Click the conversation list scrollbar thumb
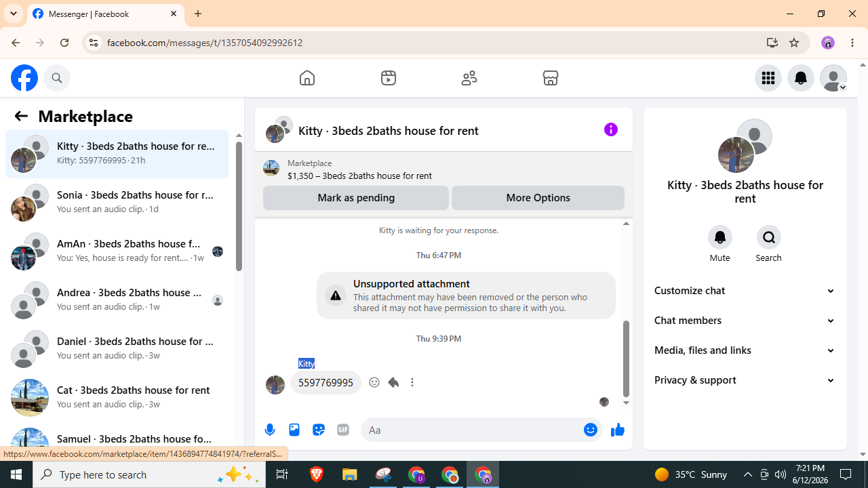 pyautogui.click(x=239, y=206)
